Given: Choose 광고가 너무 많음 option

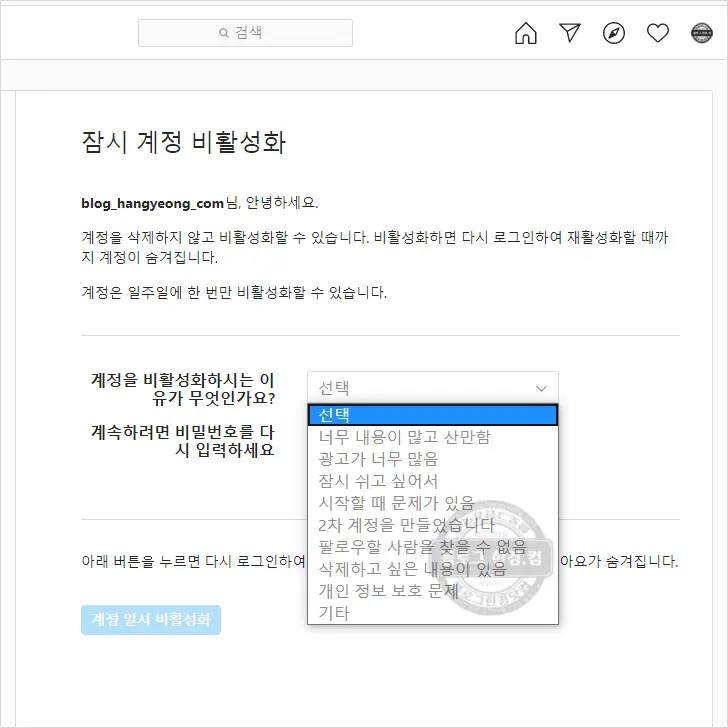Looking at the screenshot, I should pos(432,459).
